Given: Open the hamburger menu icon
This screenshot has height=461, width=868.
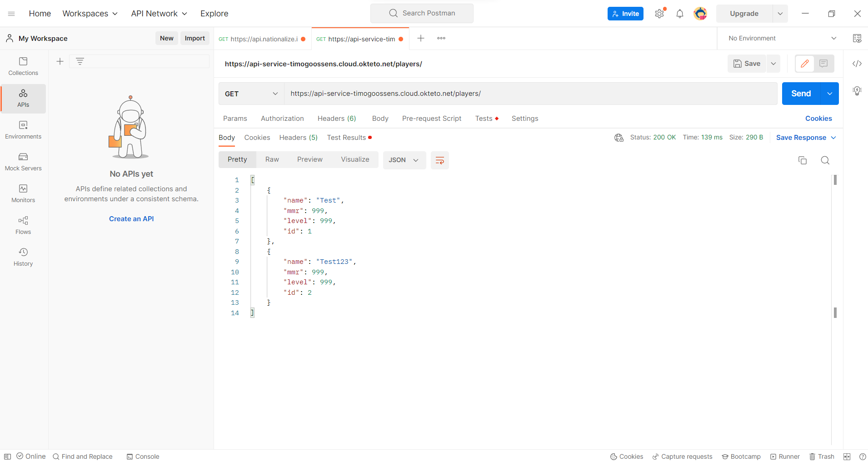Looking at the screenshot, I should [x=11, y=14].
